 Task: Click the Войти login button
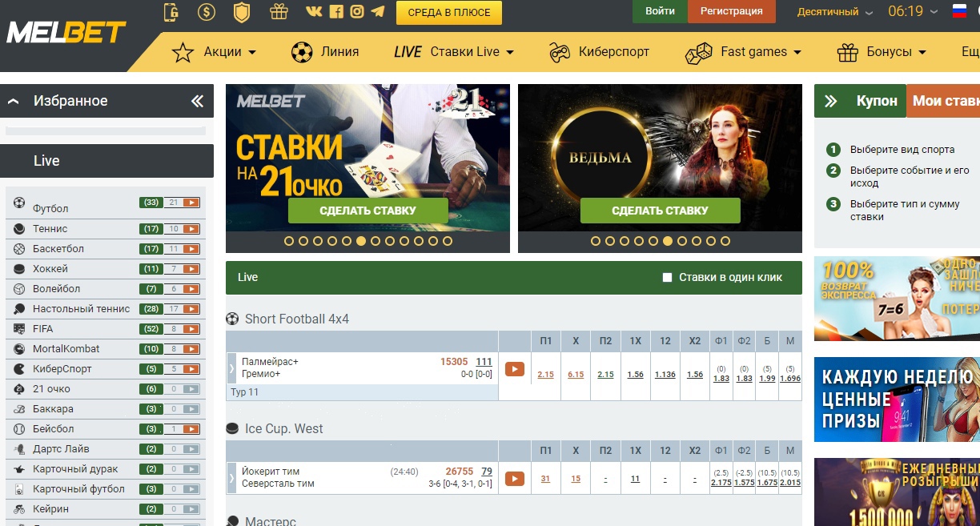pyautogui.click(x=660, y=11)
